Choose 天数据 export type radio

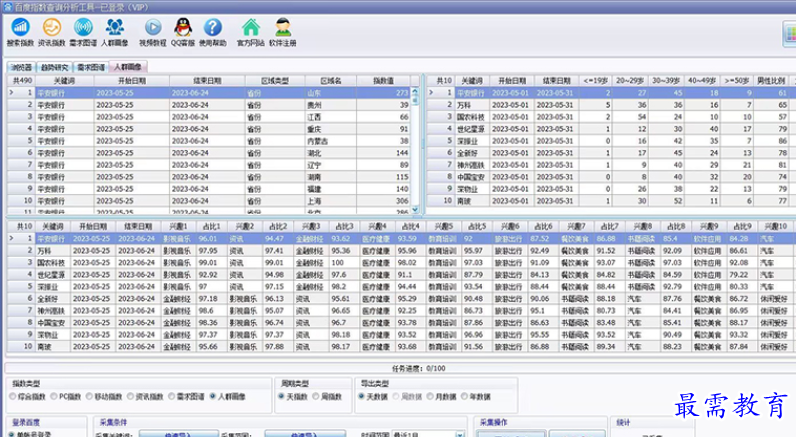(373, 396)
